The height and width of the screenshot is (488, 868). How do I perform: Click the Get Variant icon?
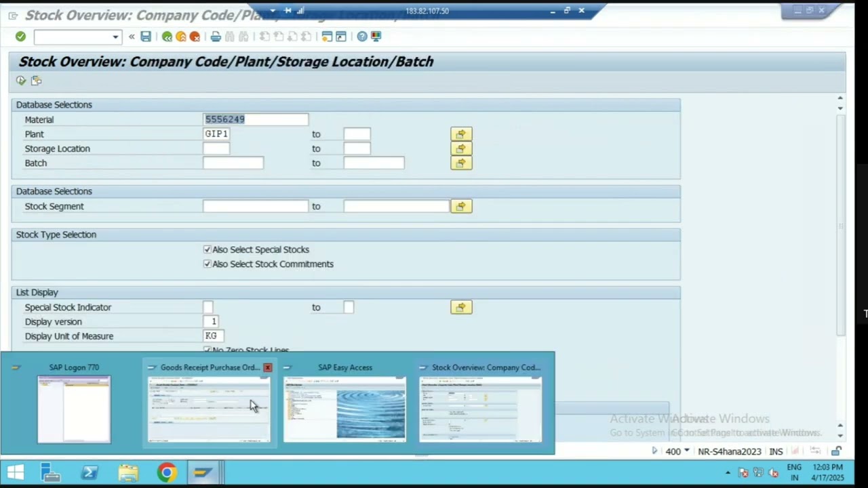point(37,81)
